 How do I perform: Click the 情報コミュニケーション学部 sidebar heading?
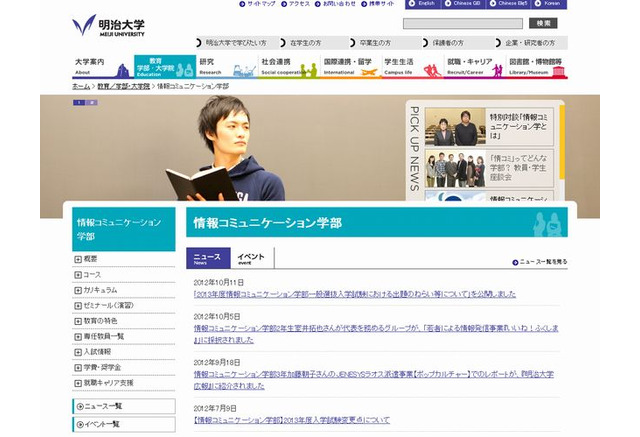click(124, 229)
